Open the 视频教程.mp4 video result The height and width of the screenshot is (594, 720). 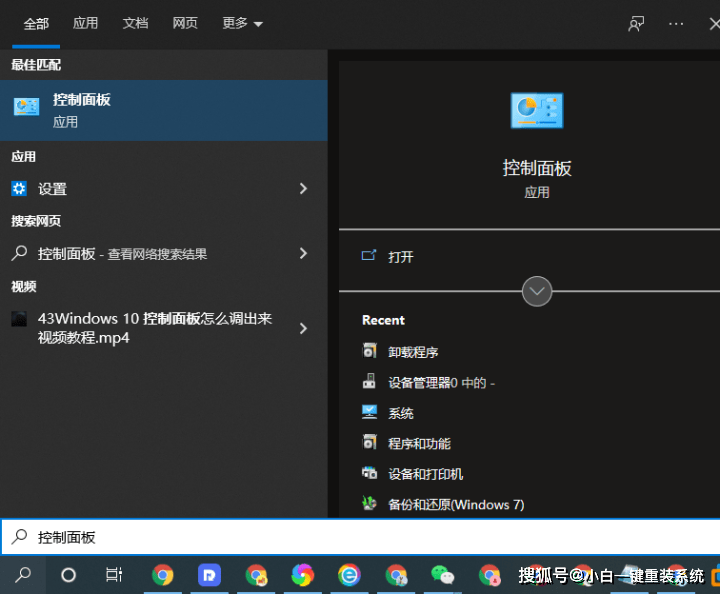coord(150,328)
